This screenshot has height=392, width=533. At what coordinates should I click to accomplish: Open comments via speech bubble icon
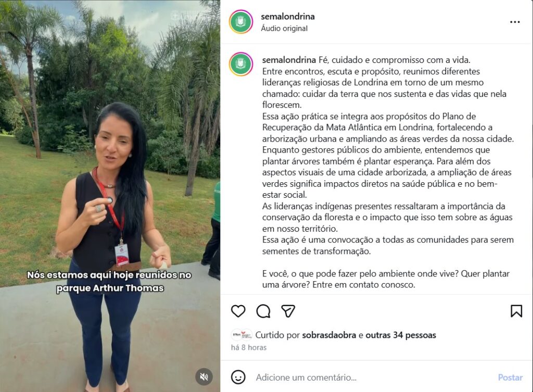tap(263, 311)
